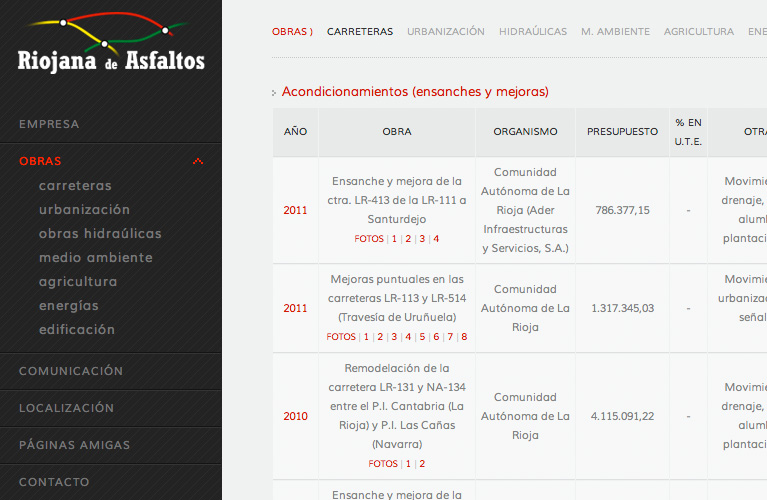Open the Empresa sidebar section
Viewport: 767px width, 500px height.
tap(49, 124)
